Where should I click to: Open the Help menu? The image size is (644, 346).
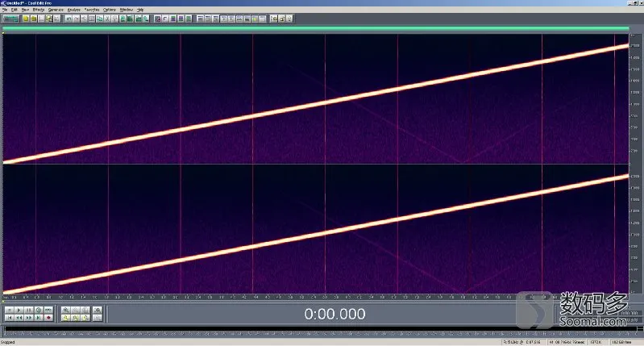tap(140, 10)
